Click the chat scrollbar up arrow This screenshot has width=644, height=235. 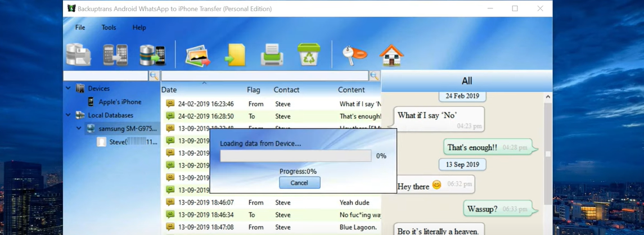pyautogui.click(x=547, y=97)
